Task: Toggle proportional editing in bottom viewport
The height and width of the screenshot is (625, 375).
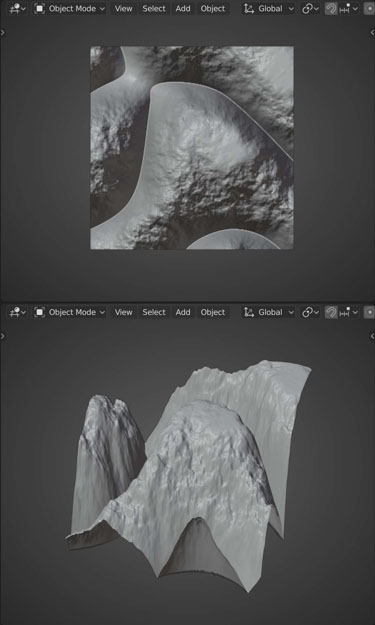Action: coord(369,312)
